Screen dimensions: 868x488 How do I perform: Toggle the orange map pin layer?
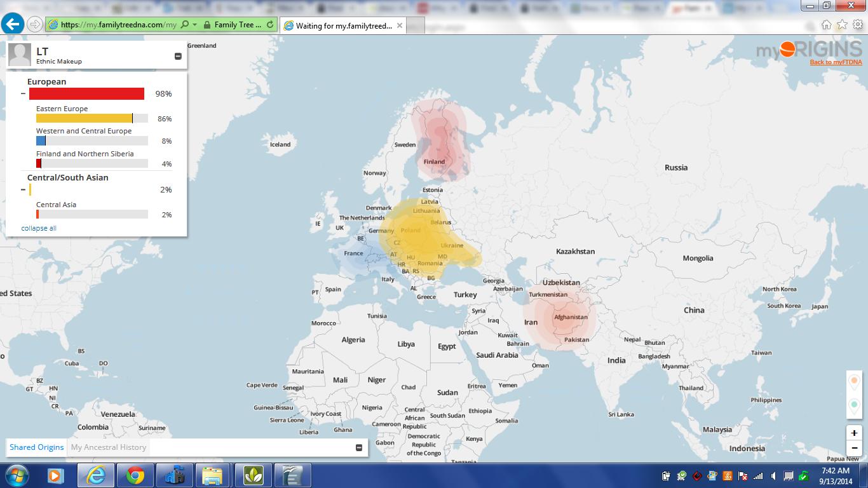click(x=855, y=381)
